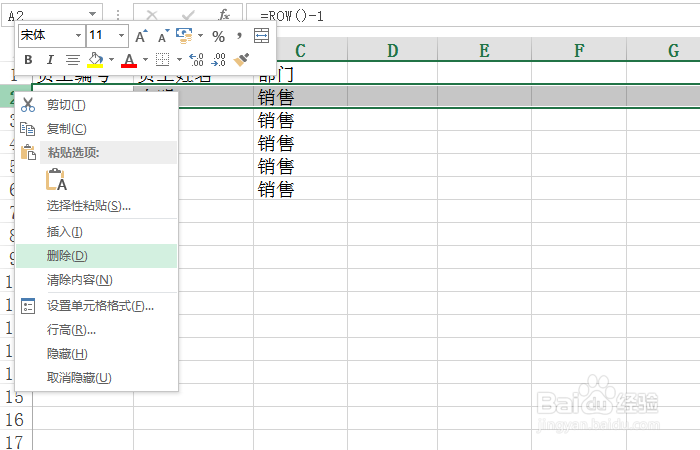Apply percent style format
This screenshot has height=450, width=700.
(x=218, y=36)
